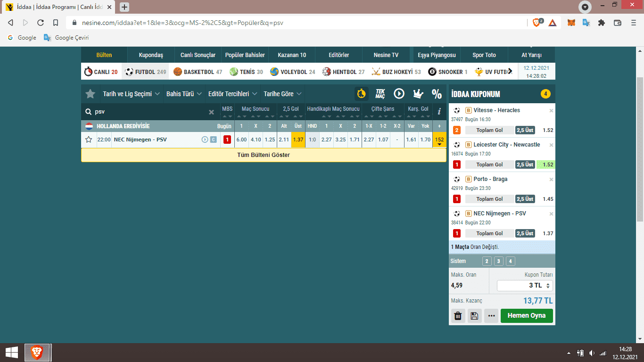This screenshot has width=644, height=362.
Task: Open the Kazanan 10 tab
Action: [x=292, y=55]
